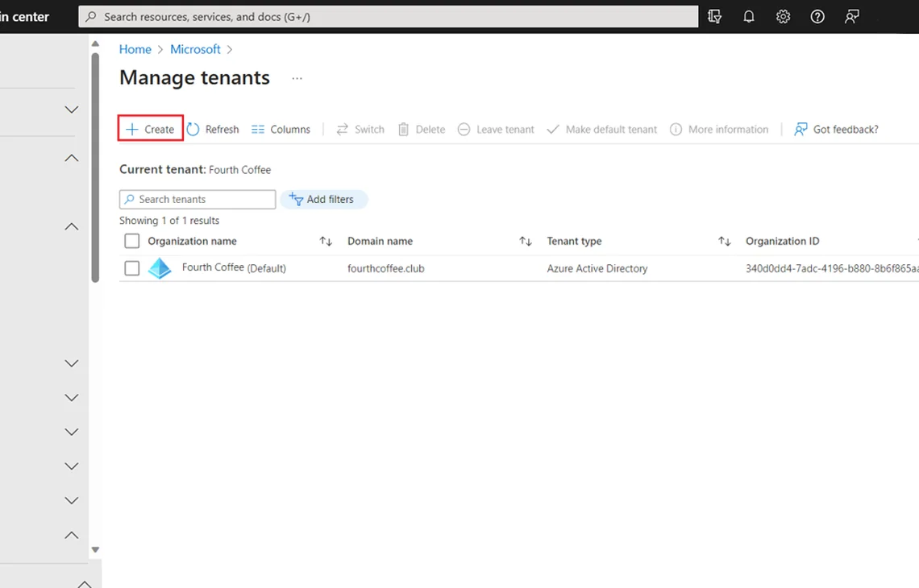The height and width of the screenshot is (588, 919).
Task: Sort by Tenant type using the arrows icon
Action: [x=725, y=242]
